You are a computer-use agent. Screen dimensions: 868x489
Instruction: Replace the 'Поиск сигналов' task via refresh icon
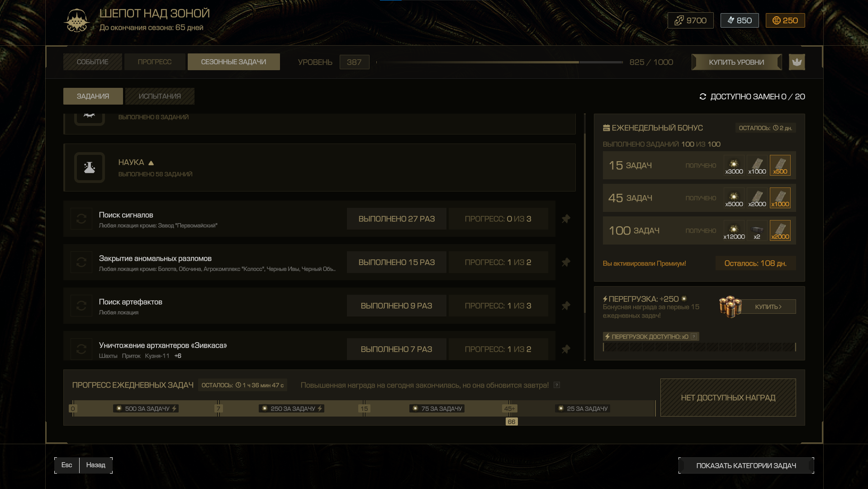(x=81, y=219)
